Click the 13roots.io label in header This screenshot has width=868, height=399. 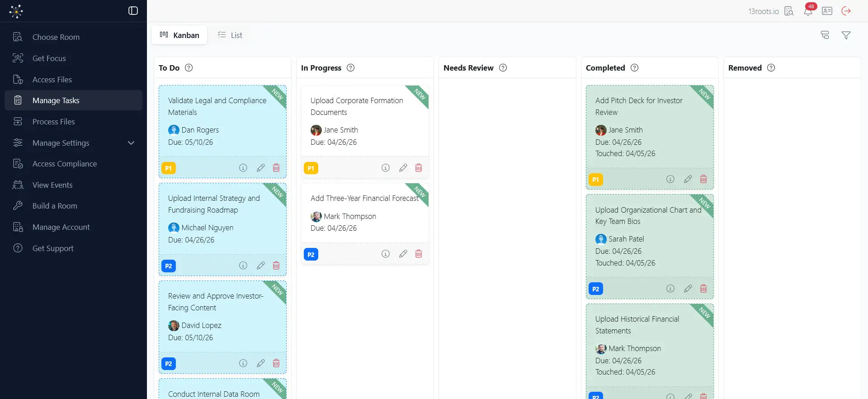click(x=764, y=11)
